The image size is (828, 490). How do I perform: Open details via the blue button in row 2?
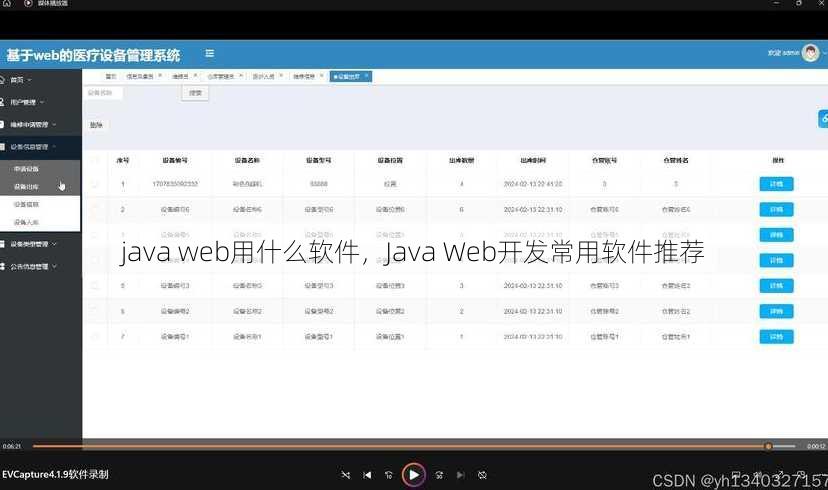click(x=776, y=210)
